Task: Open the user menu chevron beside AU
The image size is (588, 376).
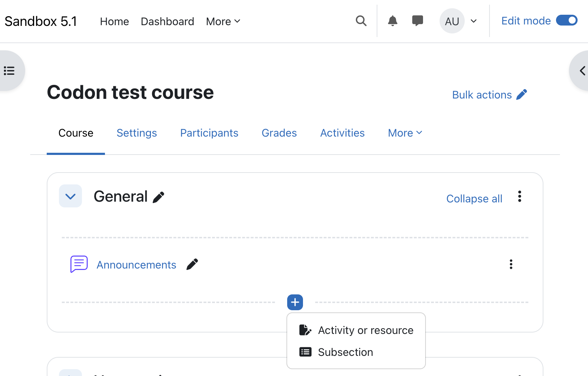Action: tap(474, 21)
